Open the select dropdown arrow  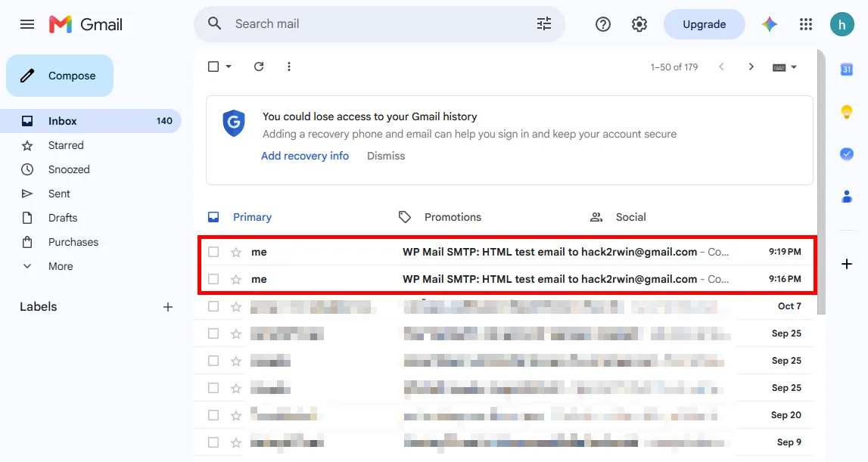[x=229, y=67]
